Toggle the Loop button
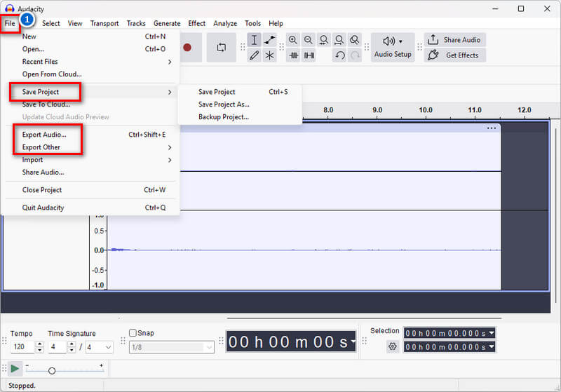The image size is (561, 392). tap(222, 48)
